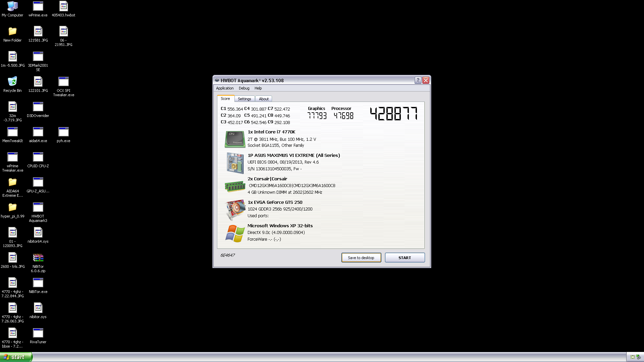Switch to the Score tab
This screenshot has width=644, height=362.
tap(225, 99)
